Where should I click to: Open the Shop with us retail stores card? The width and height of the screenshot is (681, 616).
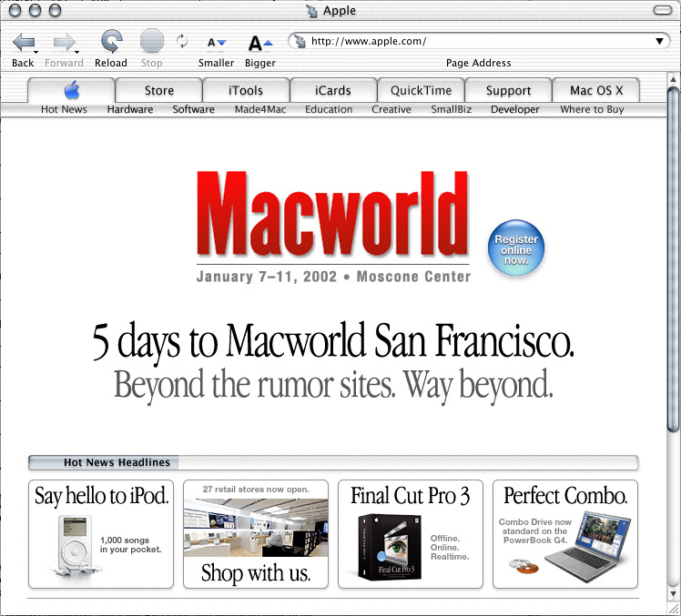255,534
